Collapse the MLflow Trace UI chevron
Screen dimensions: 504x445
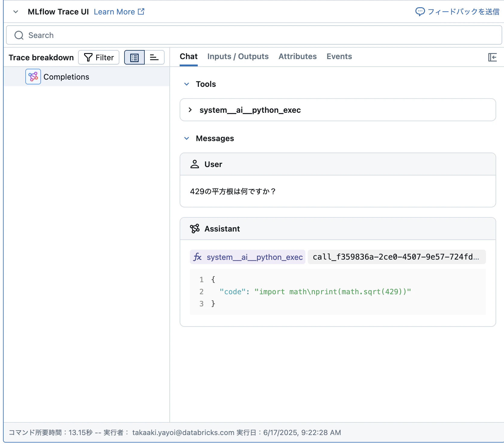point(16,12)
